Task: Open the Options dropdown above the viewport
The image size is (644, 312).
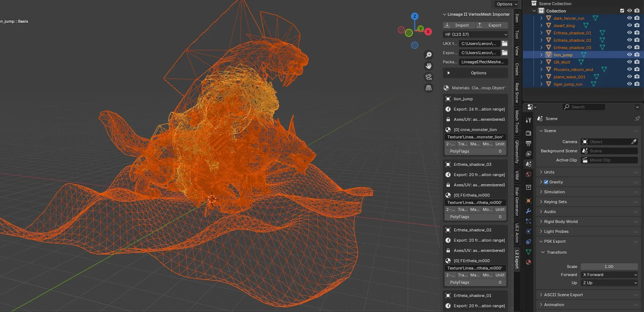Action: pyautogui.click(x=507, y=4)
